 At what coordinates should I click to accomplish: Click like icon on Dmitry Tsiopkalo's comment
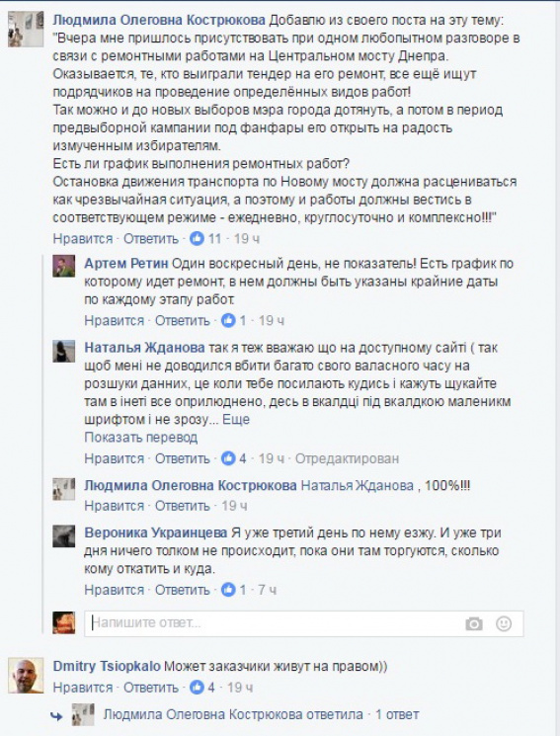click(x=198, y=688)
